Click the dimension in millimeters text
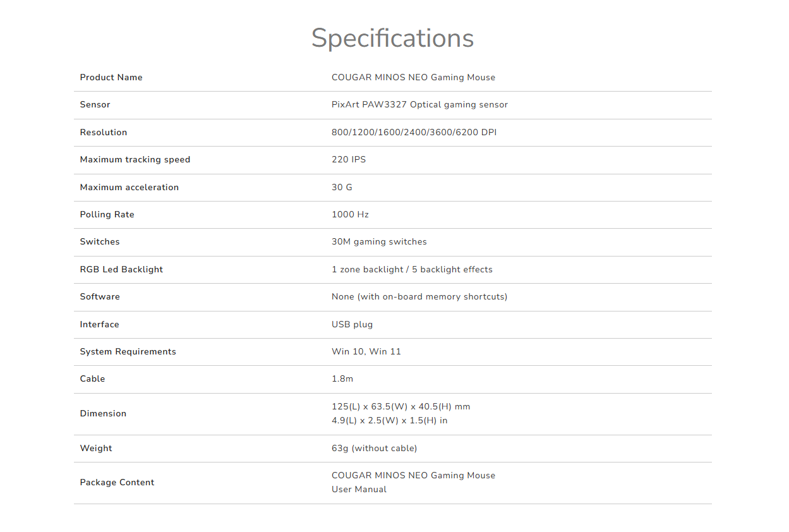This screenshot has height=532, width=789. (401, 407)
